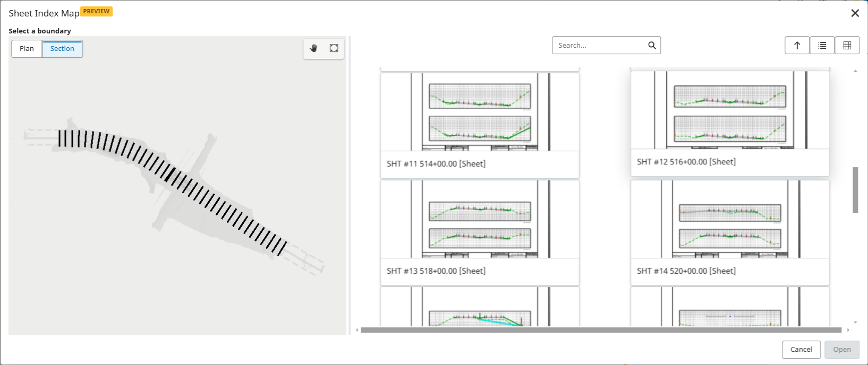
Task: Click the SHT #14 520+00.00 [Sheet] label
Action: pyautogui.click(x=686, y=271)
